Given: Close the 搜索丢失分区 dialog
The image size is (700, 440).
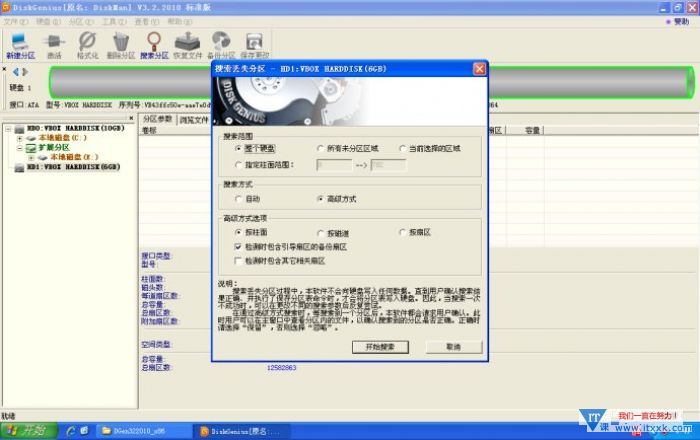Looking at the screenshot, I should [x=479, y=69].
